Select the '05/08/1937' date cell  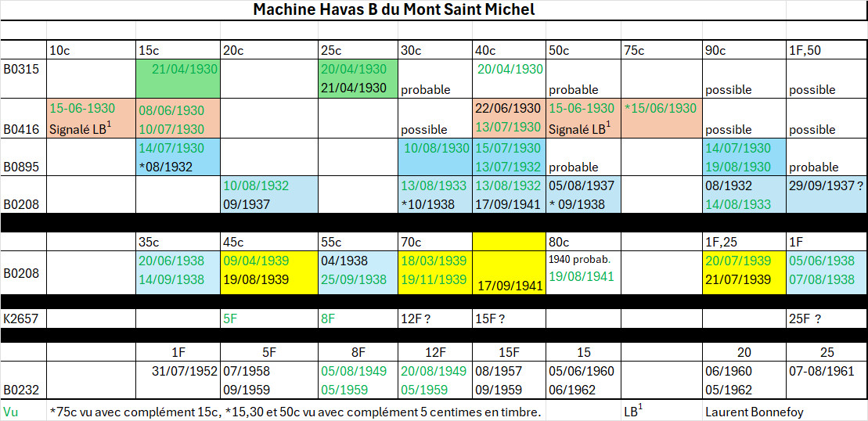pyautogui.click(x=582, y=186)
